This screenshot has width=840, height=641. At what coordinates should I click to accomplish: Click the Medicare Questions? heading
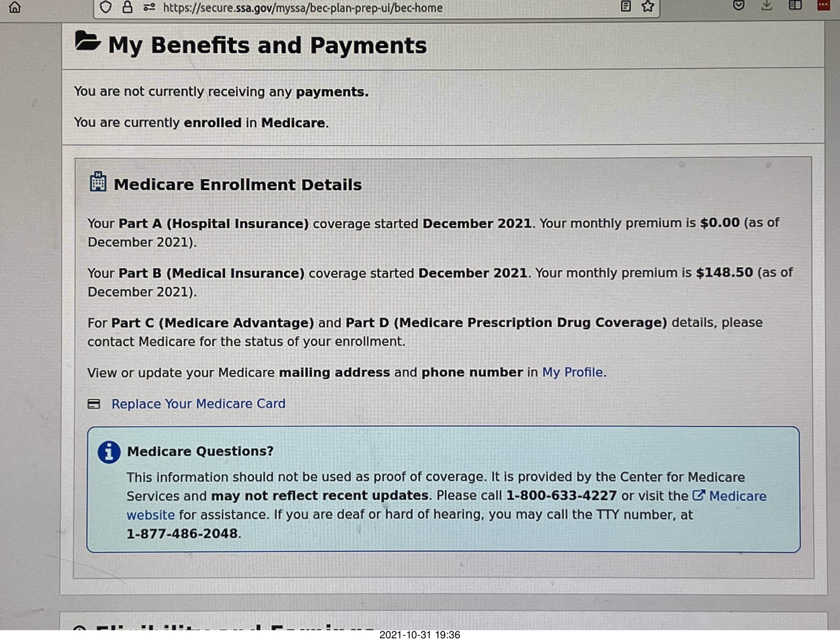(200, 451)
